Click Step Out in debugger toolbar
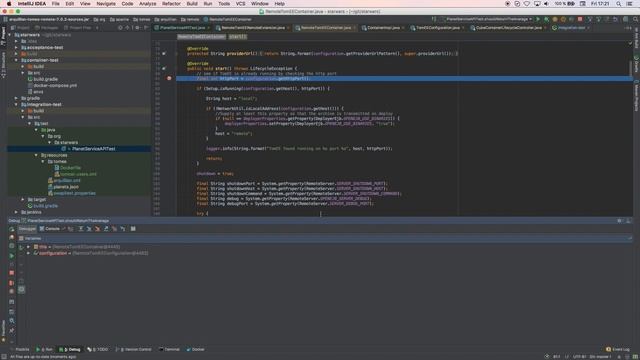The image size is (640, 360). click(106, 229)
